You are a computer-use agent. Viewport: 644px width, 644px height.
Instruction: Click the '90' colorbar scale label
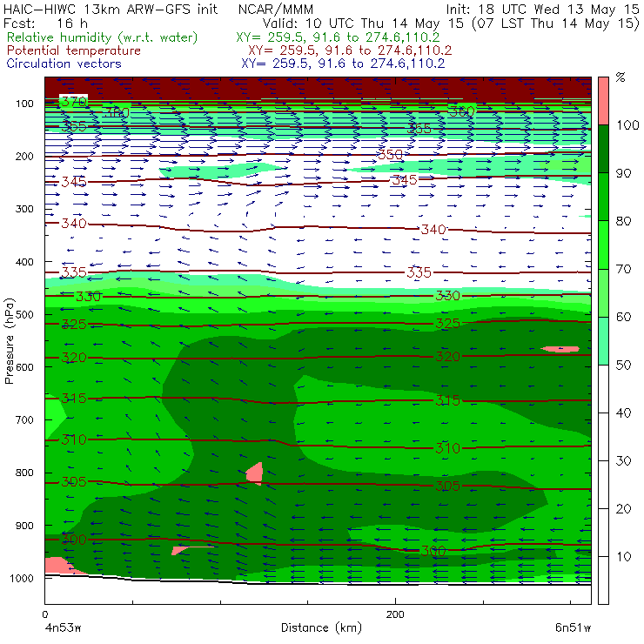tap(624, 173)
